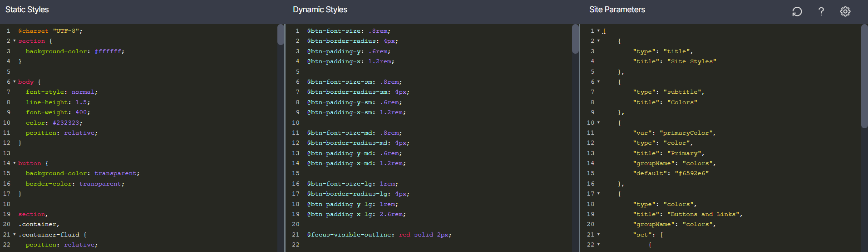The width and height of the screenshot is (868, 252).
Task: Click '@btn-padding-x: 1.2rem;' on line 4
Action: point(351,61)
